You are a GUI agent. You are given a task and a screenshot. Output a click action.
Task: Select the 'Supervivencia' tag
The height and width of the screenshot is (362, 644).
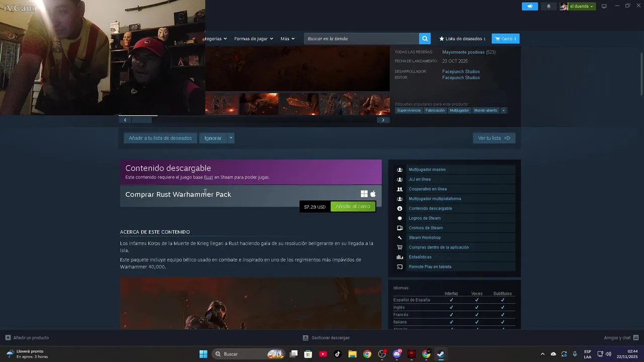point(409,110)
